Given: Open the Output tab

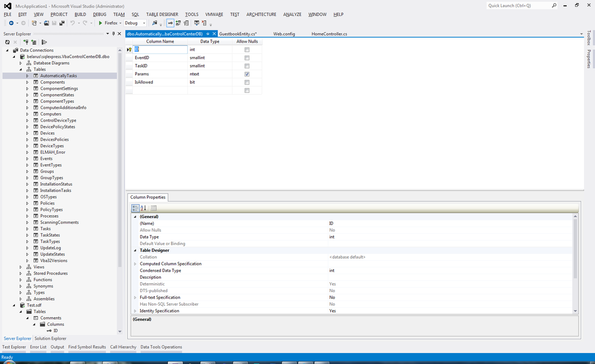Looking at the screenshot, I should (x=58, y=347).
